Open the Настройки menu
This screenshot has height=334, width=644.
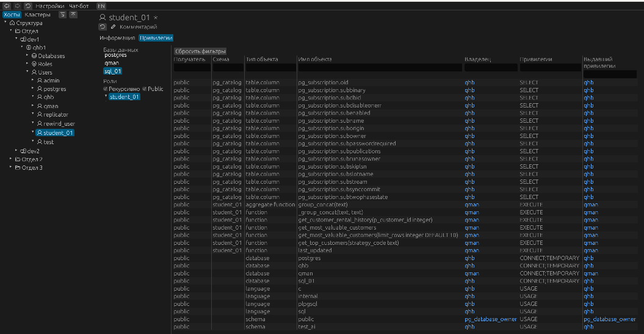point(49,5)
